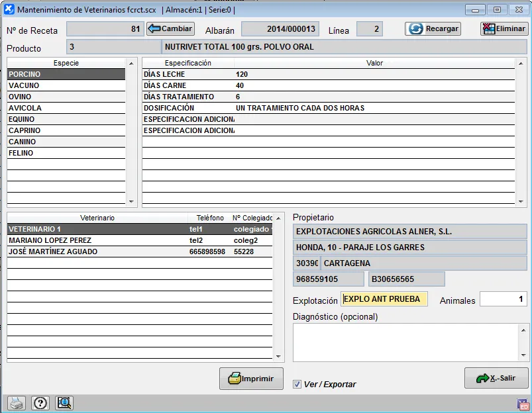This screenshot has height=413, width=532.
Task: Click the Diagnóstico text area
Action: [405, 342]
